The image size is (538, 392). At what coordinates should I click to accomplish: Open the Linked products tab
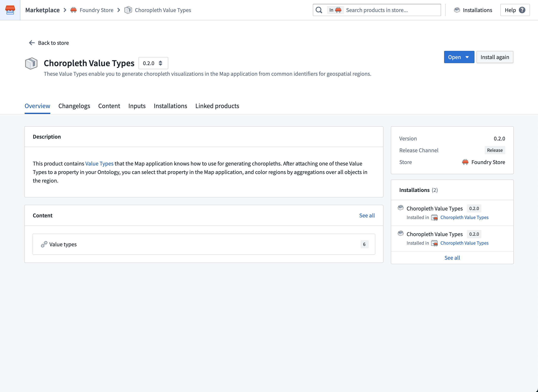pos(217,106)
